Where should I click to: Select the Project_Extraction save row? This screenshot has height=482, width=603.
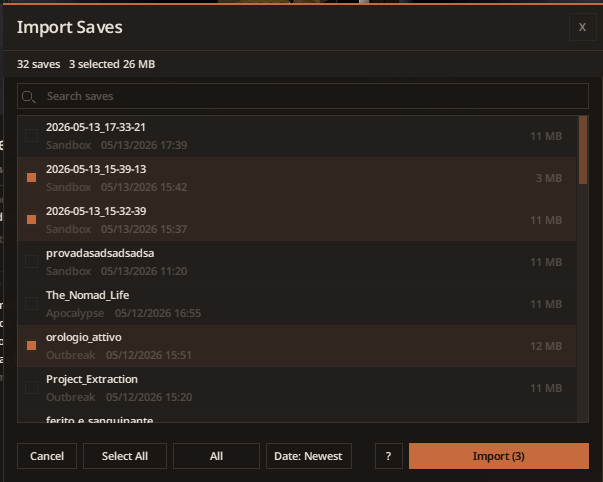point(297,388)
